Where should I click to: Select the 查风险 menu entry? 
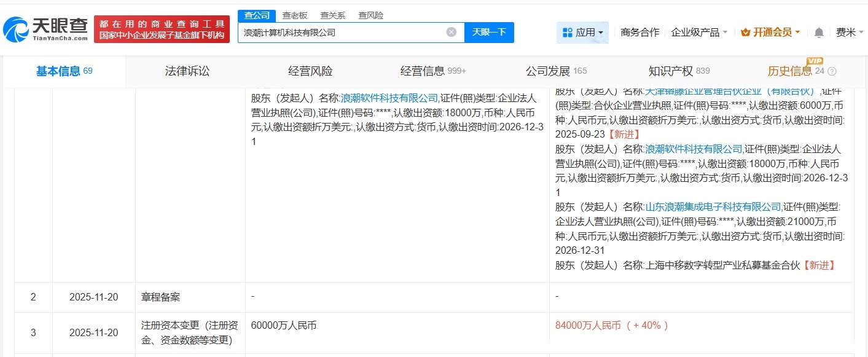(x=370, y=14)
